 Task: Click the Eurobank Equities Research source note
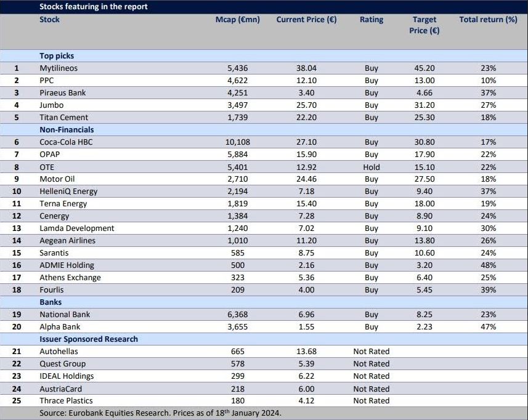coord(160,413)
